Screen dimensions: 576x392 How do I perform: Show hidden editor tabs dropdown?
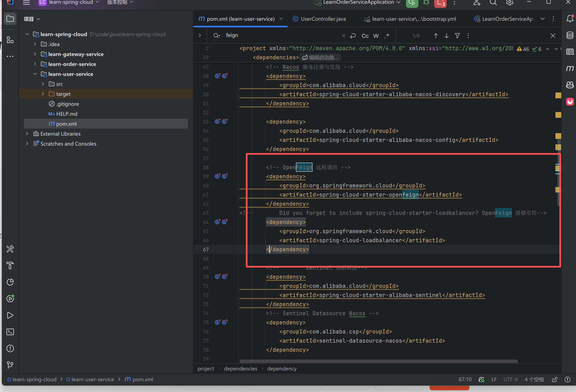point(543,19)
